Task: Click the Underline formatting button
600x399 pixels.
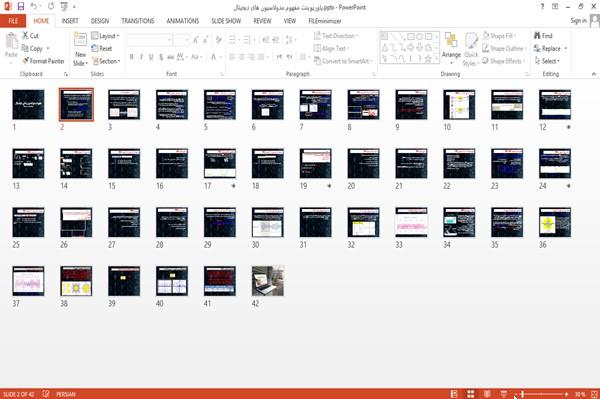Action: click(151, 57)
